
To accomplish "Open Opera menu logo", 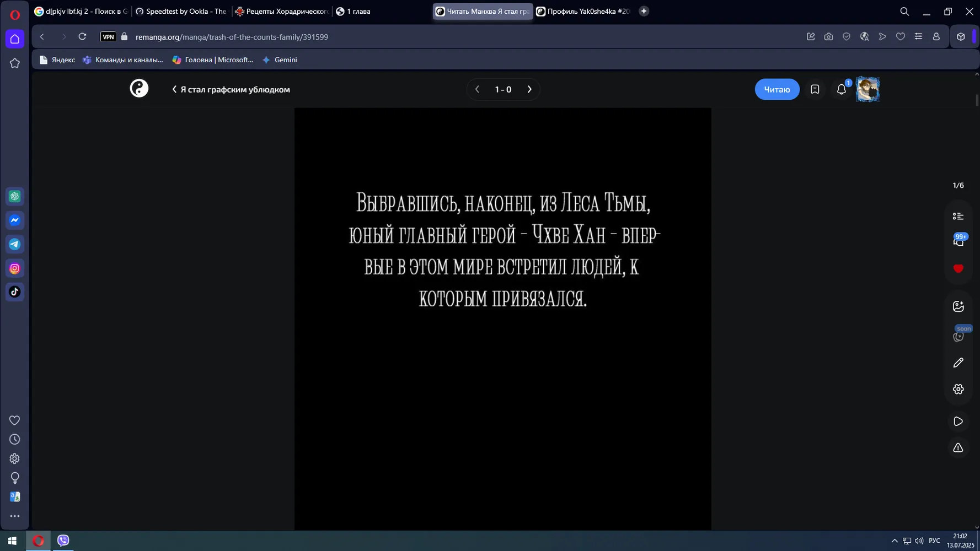I will [15, 15].
